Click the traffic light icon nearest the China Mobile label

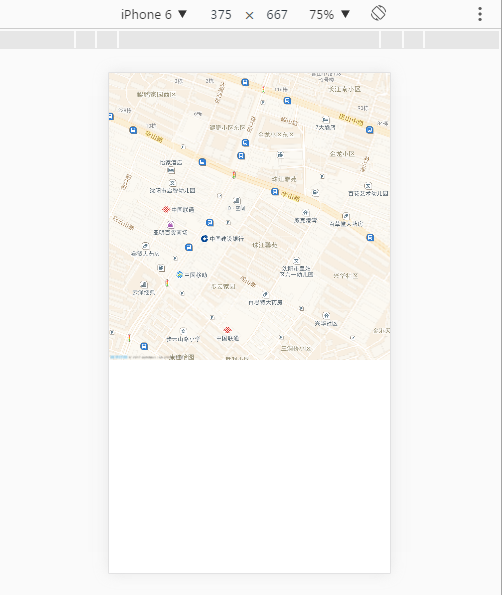click(167, 283)
